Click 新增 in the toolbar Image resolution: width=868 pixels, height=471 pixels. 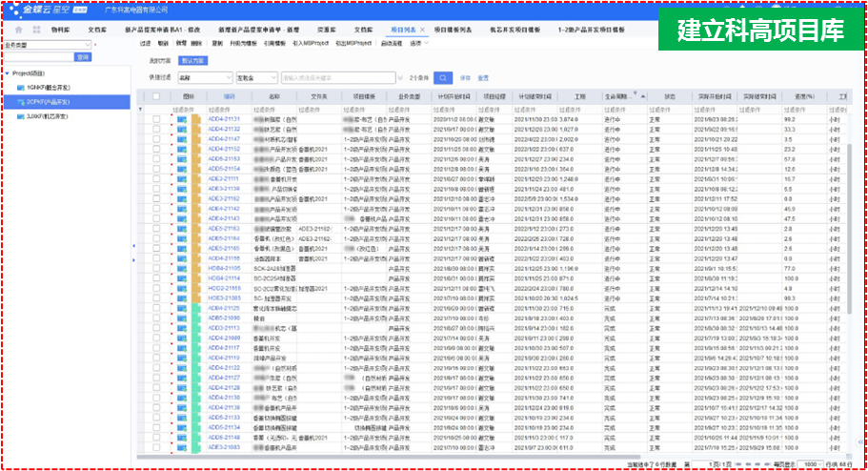pos(181,43)
